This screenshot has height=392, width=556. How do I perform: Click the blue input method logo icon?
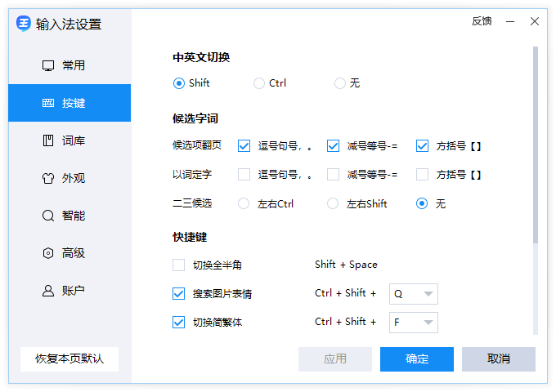coord(24,23)
